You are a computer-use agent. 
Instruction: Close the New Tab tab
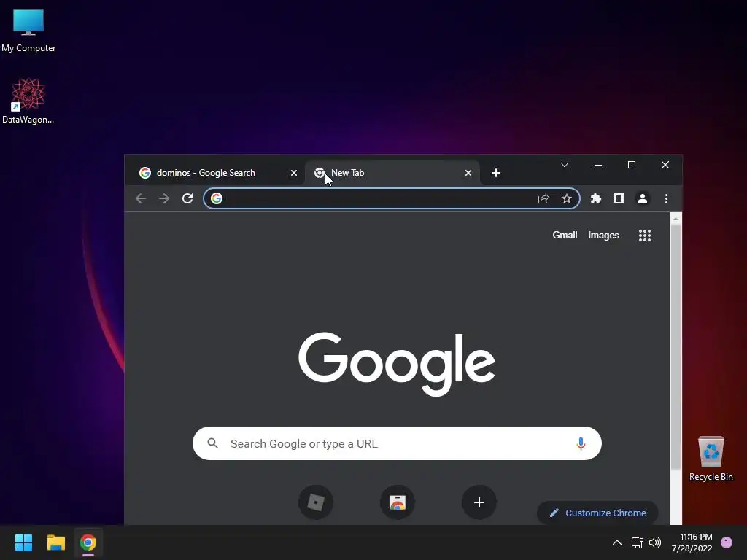point(468,173)
